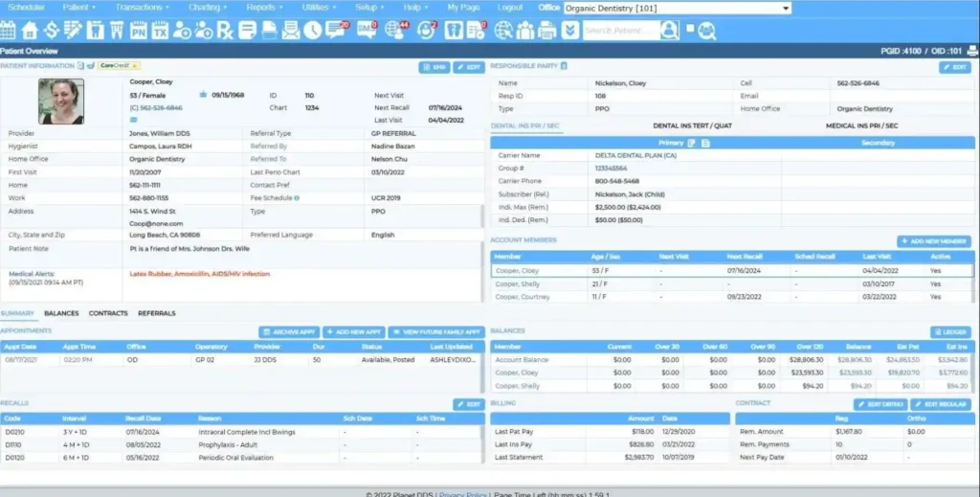Screen dimensions: 980x497
Task: Click the clipboard icon beside Responsible Party
Action: click(564, 66)
